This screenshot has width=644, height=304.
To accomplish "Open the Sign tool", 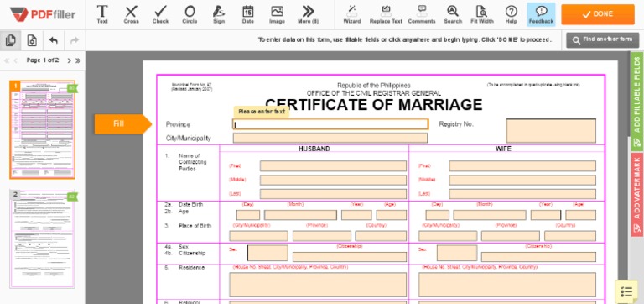I will coord(219,14).
